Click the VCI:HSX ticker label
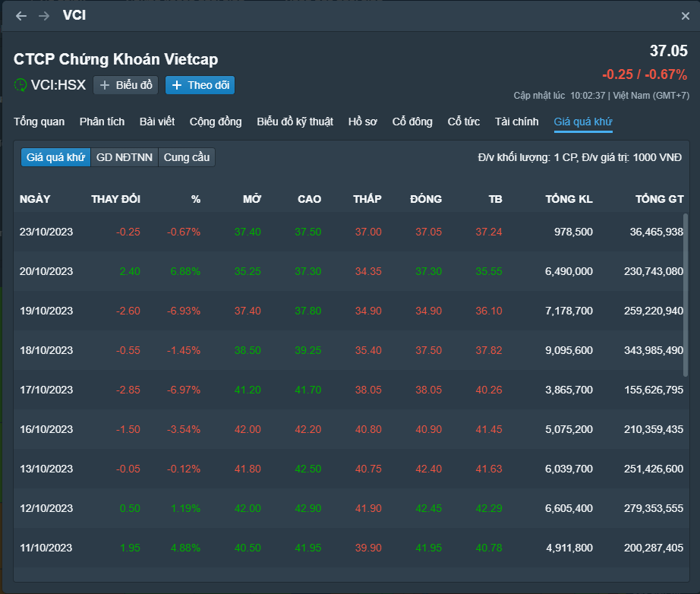The width and height of the screenshot is (700, 594). tap(58, 85)
